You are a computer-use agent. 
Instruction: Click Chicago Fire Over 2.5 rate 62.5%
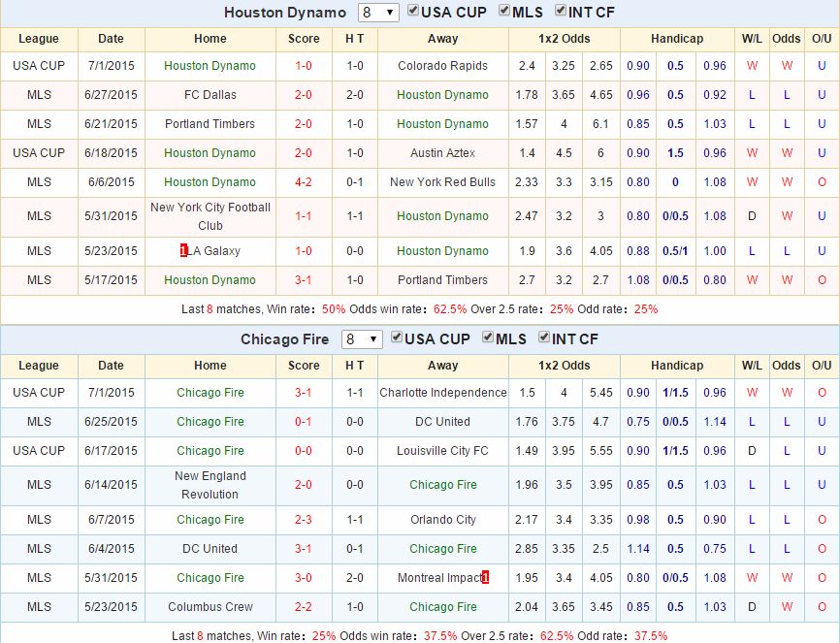click(x=557, y=636)
